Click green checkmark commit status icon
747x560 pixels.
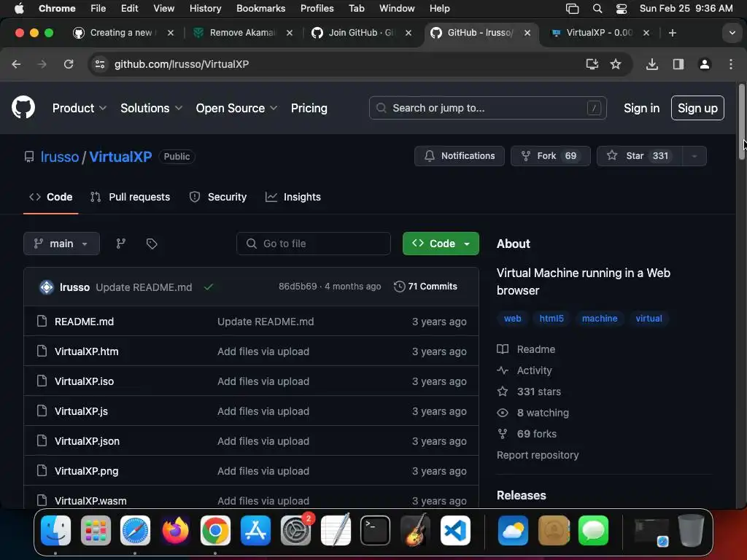[209, 287]
